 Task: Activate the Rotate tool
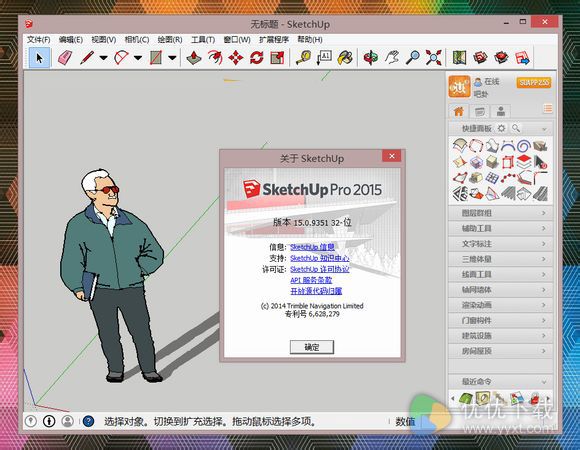click(257, 58)
